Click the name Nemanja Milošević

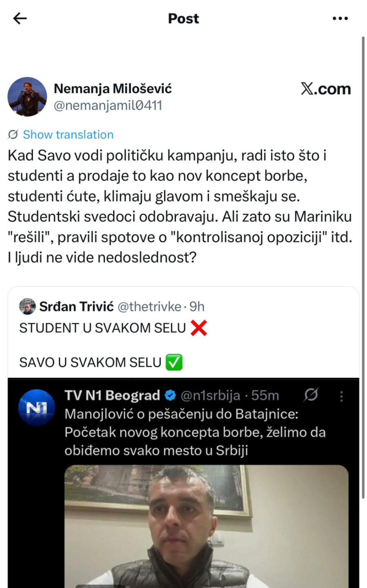(114, 89)
